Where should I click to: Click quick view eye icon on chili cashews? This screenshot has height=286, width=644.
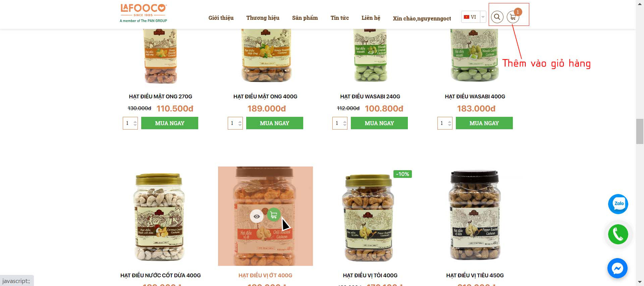(257, 217)
